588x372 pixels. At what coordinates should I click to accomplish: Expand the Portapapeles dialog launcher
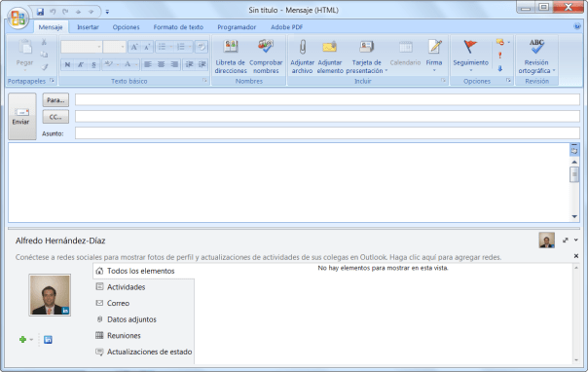(53, 80)
